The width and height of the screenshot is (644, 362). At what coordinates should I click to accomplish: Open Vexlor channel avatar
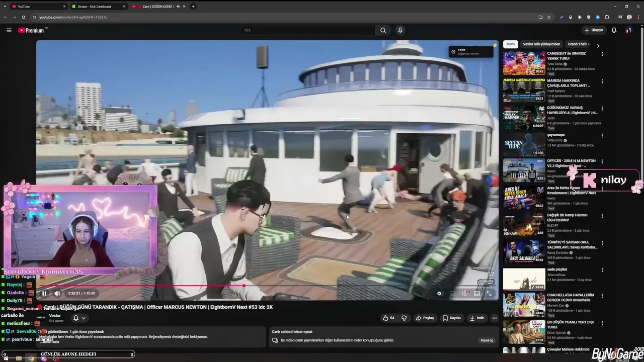(x=42, y=318)
